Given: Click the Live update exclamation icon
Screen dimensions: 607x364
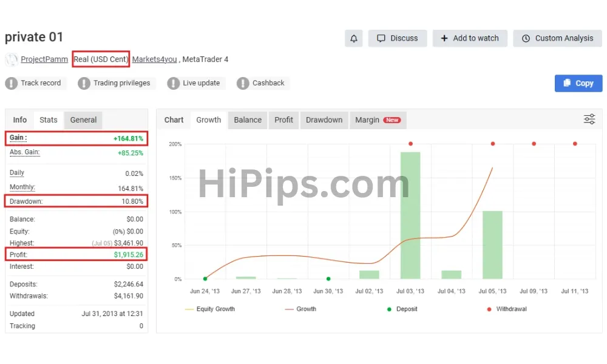Looking at the screenshot, I should [173, 83].
